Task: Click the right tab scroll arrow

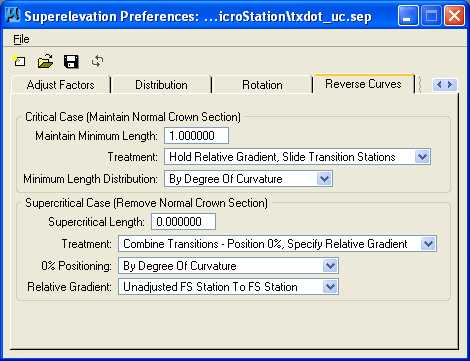Action: (450, 85)
